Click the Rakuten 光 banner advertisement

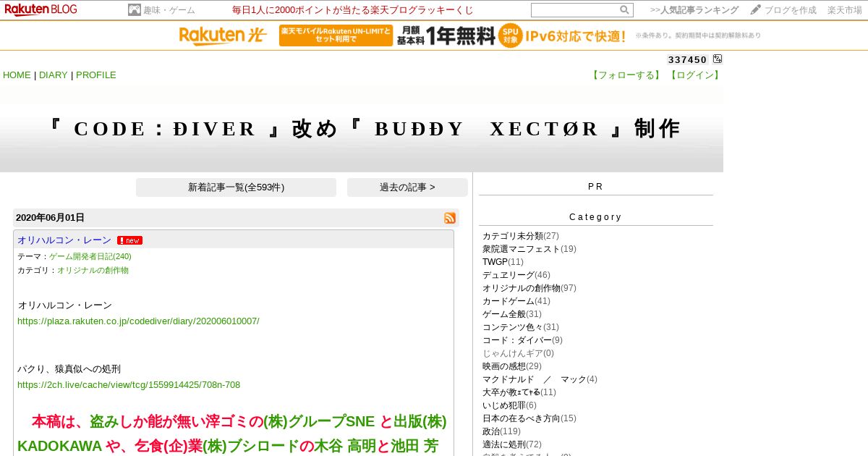tap(470, 35)
